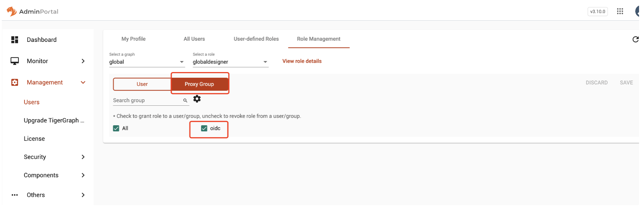Uncheck the All checkbox

click(x=116, y=128)
